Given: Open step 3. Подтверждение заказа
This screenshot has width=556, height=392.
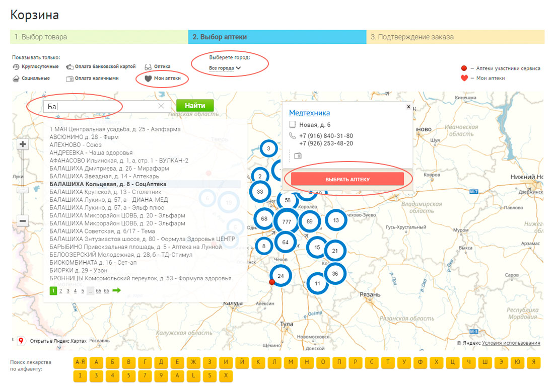Looking at the screenshot, I should click(455, 37).
